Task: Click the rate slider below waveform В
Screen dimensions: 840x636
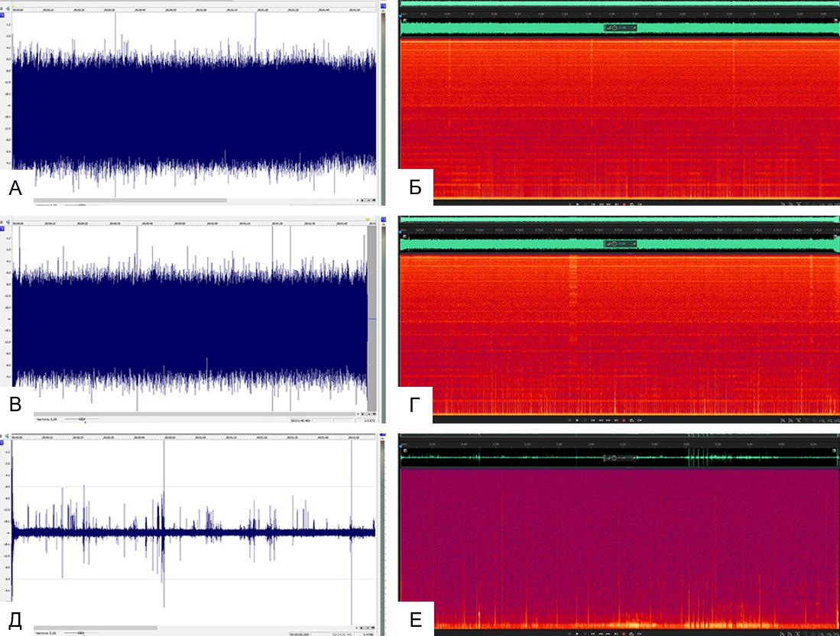Action: pos(75,419)
